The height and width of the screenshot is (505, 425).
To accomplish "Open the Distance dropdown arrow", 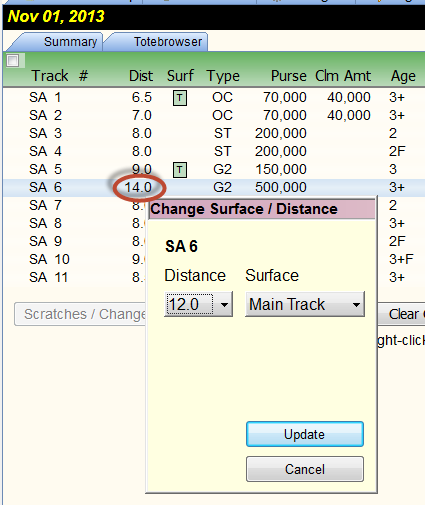I will [224, 304].
